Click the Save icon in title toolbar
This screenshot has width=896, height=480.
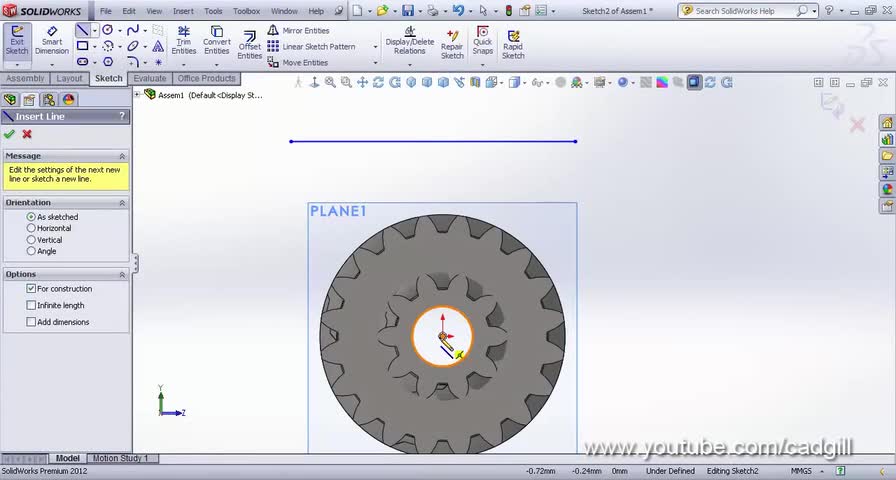(x=407, y=10)
